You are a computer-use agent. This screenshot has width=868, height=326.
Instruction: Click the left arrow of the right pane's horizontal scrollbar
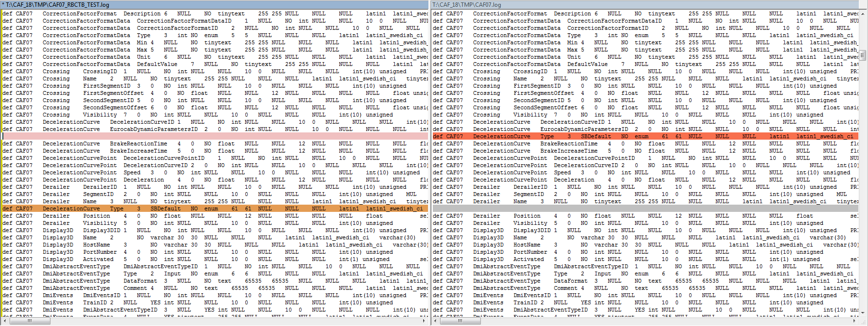(x=435, y=320)
